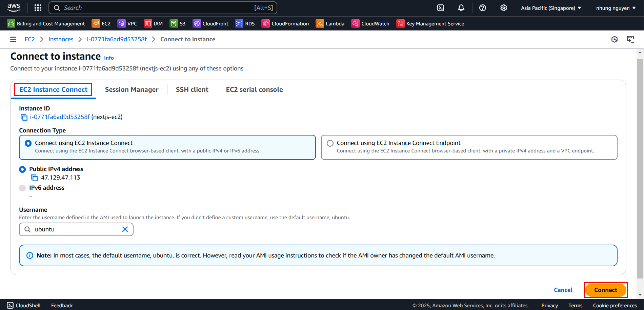
Task: Click the screen tutorial icon at top right
Action: click(x=630, y=39)
